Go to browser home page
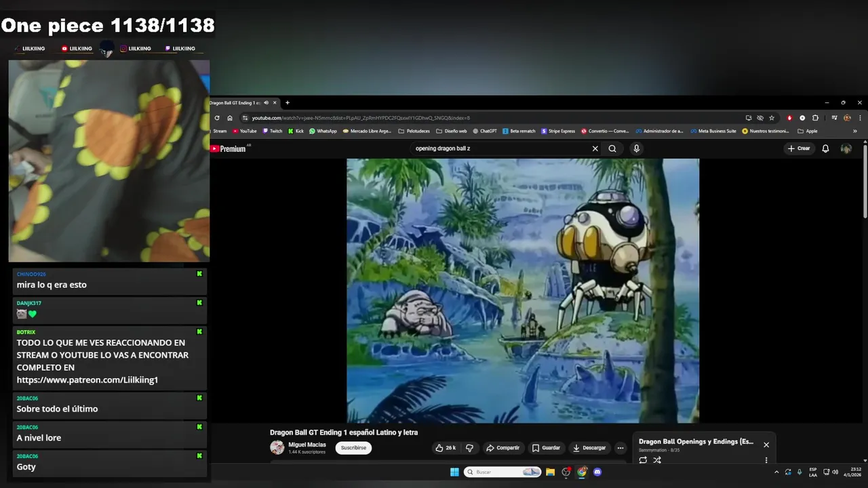868x488 pixels. click(230, 117)
